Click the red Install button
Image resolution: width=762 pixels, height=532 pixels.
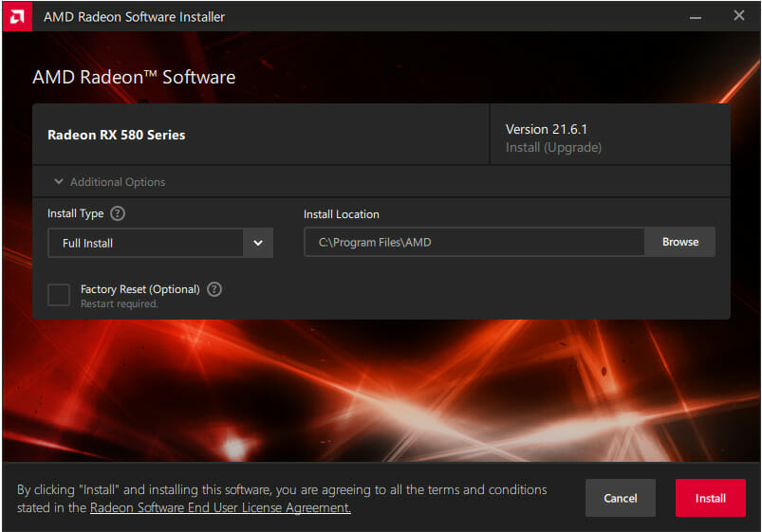(x=710, y=498)
